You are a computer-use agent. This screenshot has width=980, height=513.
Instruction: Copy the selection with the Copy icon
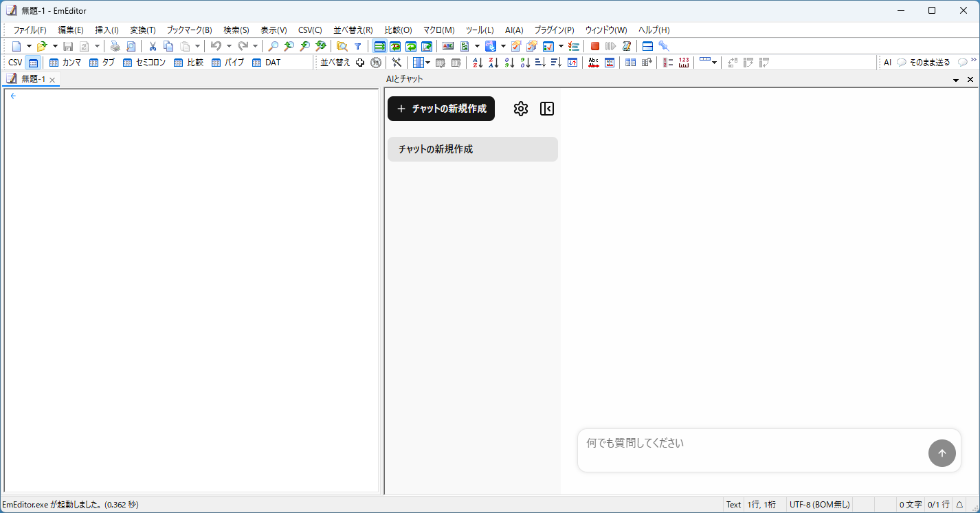[168, 46]
